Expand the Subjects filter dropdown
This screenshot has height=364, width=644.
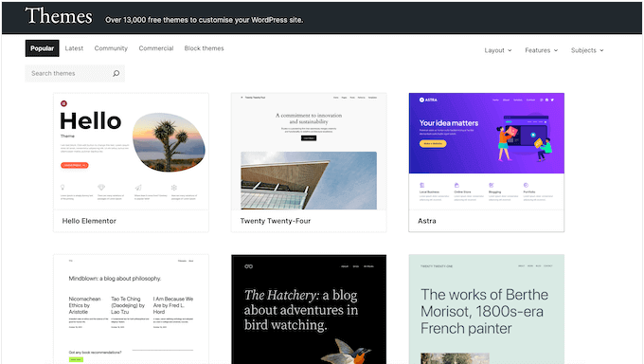pos(587,50)
